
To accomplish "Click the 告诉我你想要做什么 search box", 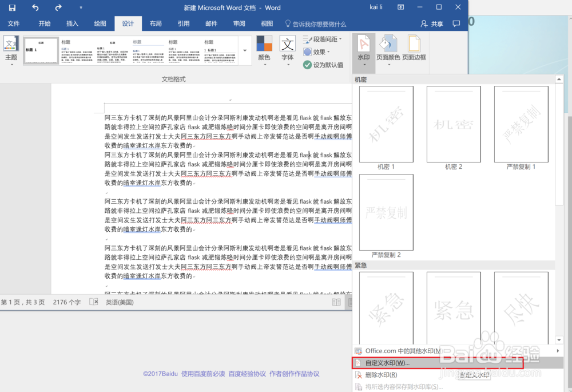I will 316,24.
